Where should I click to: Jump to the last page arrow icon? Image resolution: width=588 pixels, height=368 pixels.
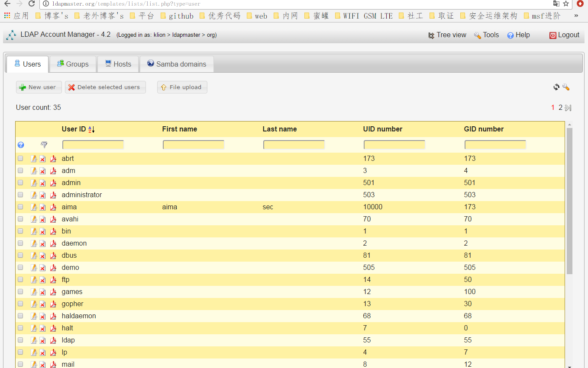pyautogui.click(x=568, y=108)
